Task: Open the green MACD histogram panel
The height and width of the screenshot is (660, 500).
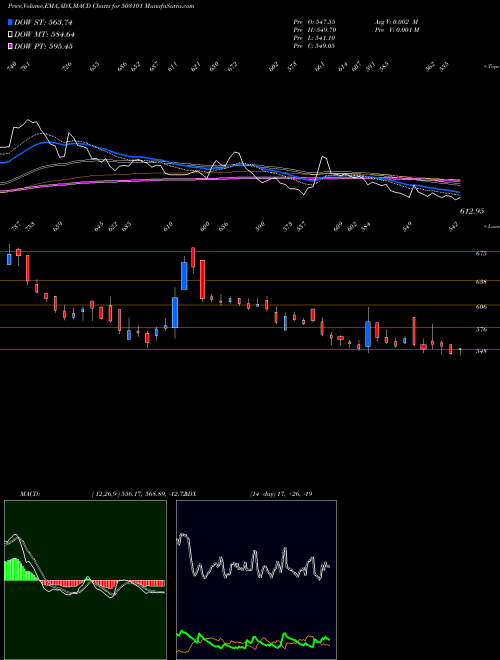Action: point(85,580)
